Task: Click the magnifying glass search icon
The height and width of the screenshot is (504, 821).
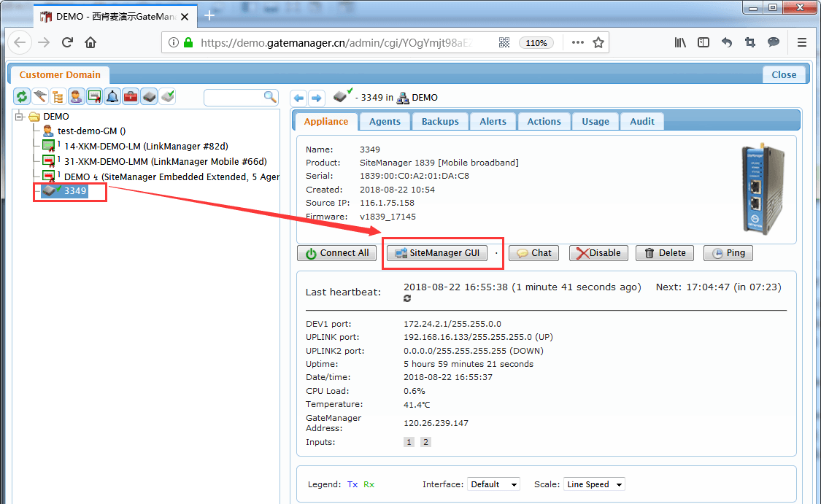Action: [x=269, y=97]
